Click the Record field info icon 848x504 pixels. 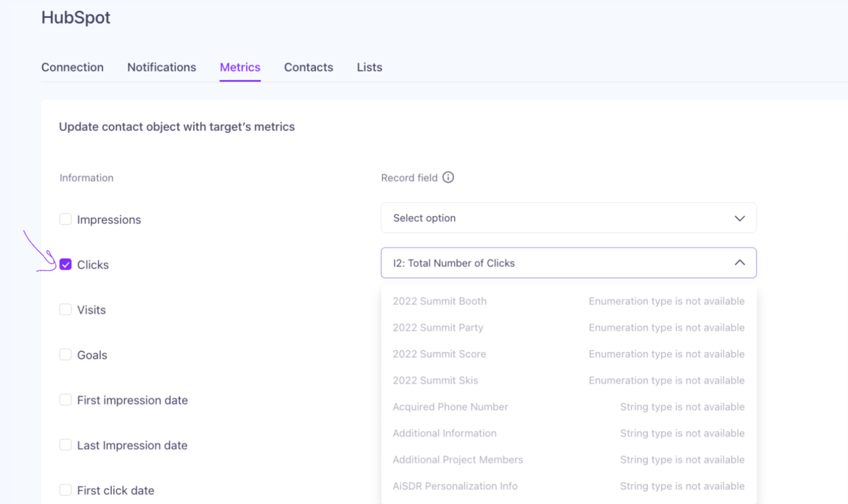tap(448, 177)
